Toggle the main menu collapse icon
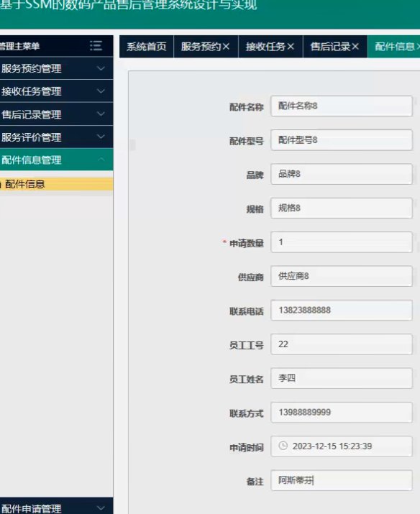 96,46
